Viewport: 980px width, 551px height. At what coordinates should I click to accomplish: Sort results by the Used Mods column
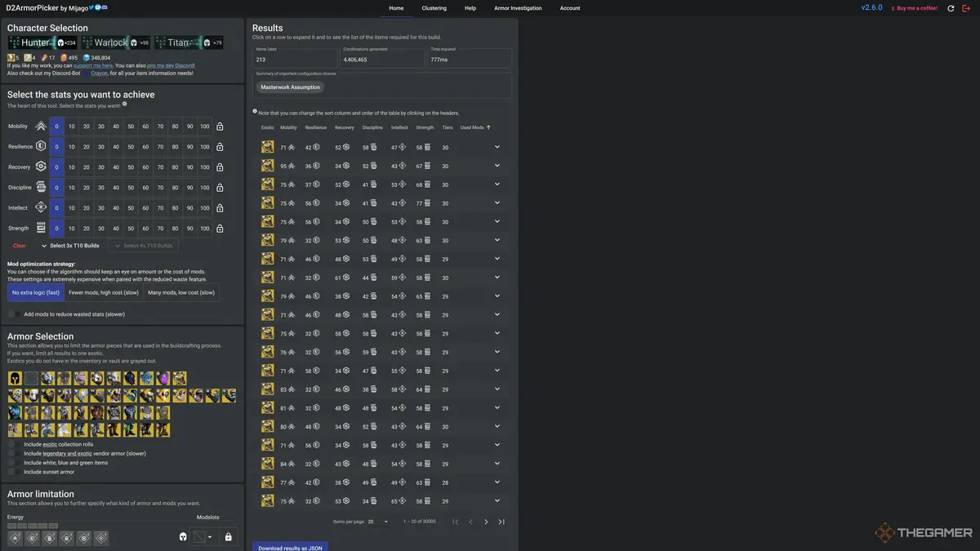(475, 127)
